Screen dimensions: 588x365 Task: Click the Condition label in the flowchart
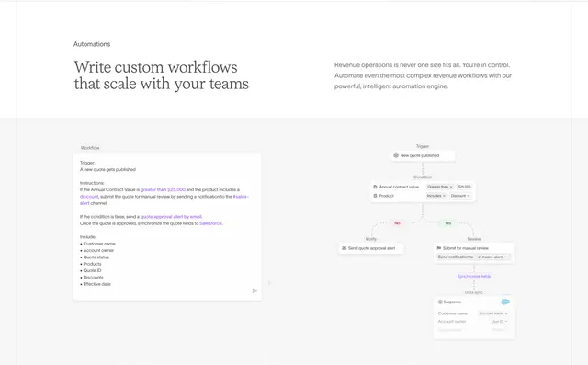[423, 177]
